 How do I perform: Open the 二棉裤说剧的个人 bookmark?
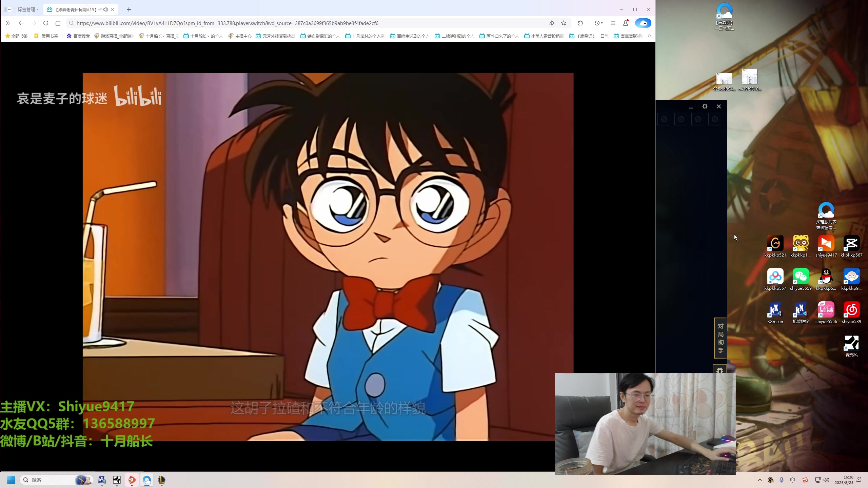coord(454,36)
